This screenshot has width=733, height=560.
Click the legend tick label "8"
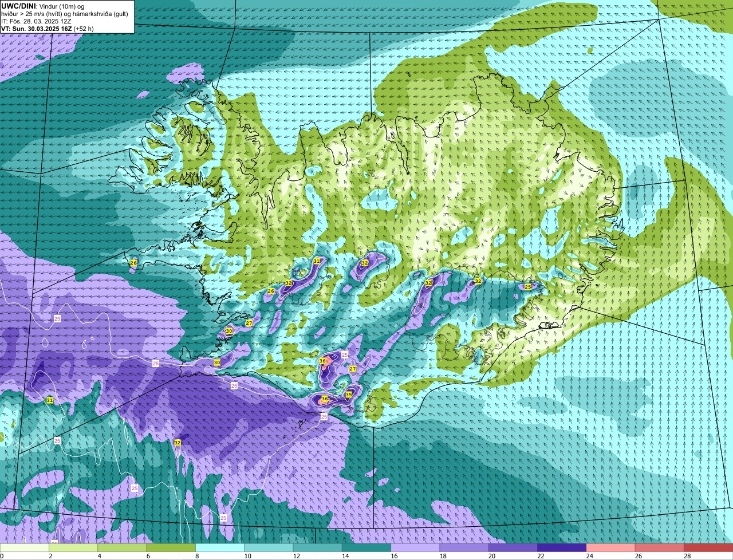[197, 556]
